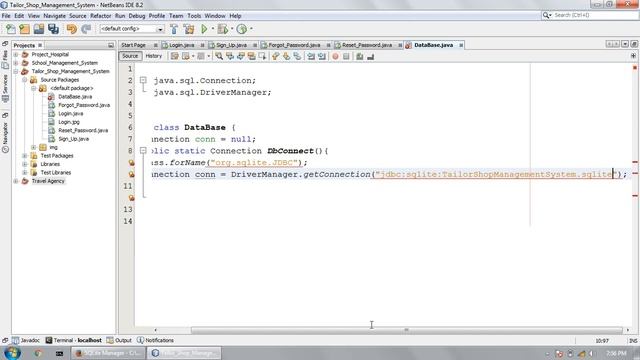Open the Output window button
Viewport: 640px width, 360px height.
[119, 340]
